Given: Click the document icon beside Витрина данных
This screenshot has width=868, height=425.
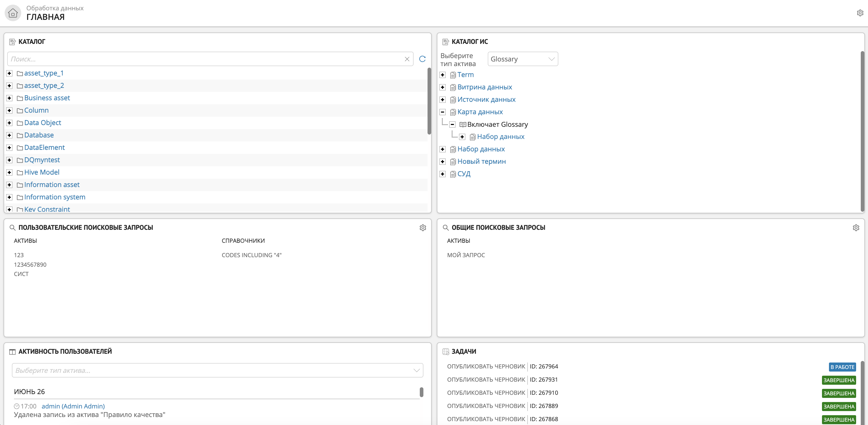Looking at the screenshot, I should coord(453,88).
